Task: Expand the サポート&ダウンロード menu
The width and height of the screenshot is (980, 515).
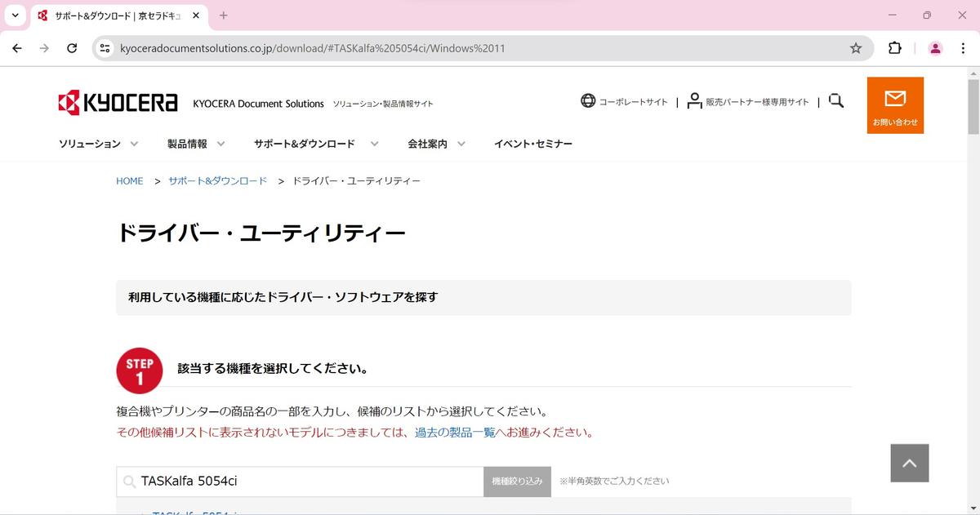Action: (x=315, y=144)
